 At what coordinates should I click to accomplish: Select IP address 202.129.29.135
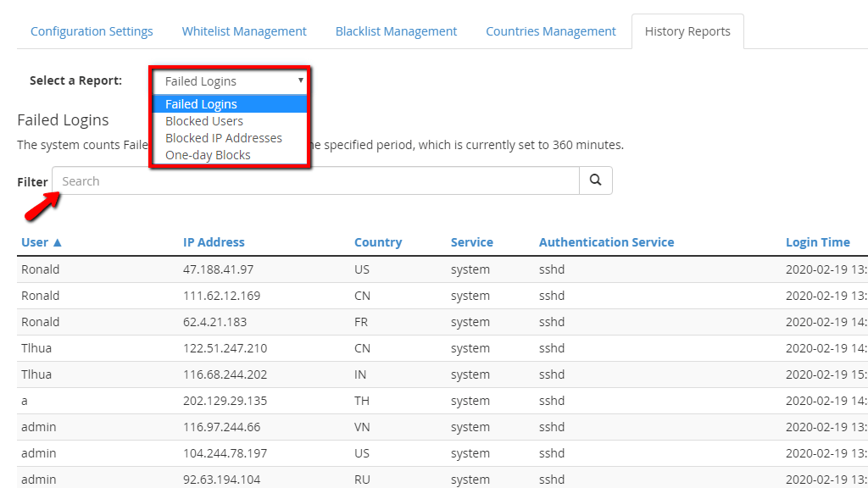(x=225, y=401)
